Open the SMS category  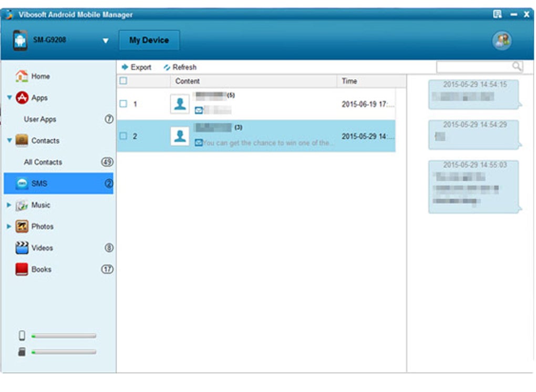[x=58, y=183]
